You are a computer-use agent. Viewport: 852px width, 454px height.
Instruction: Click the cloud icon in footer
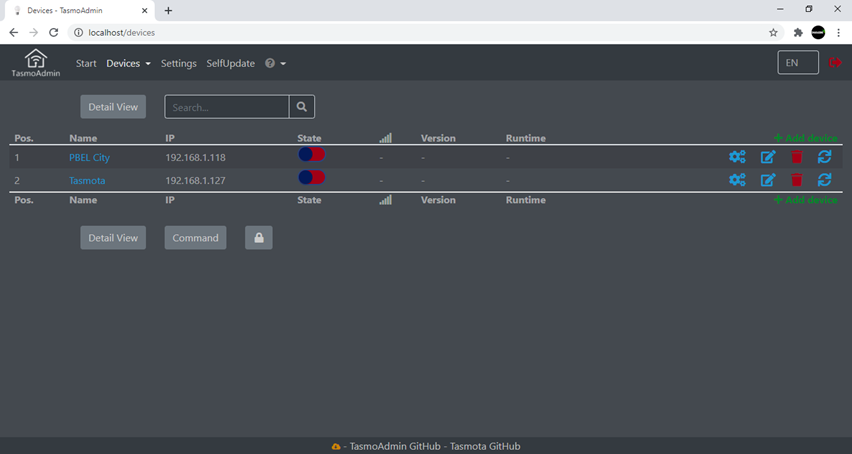(x=336, y=446)
